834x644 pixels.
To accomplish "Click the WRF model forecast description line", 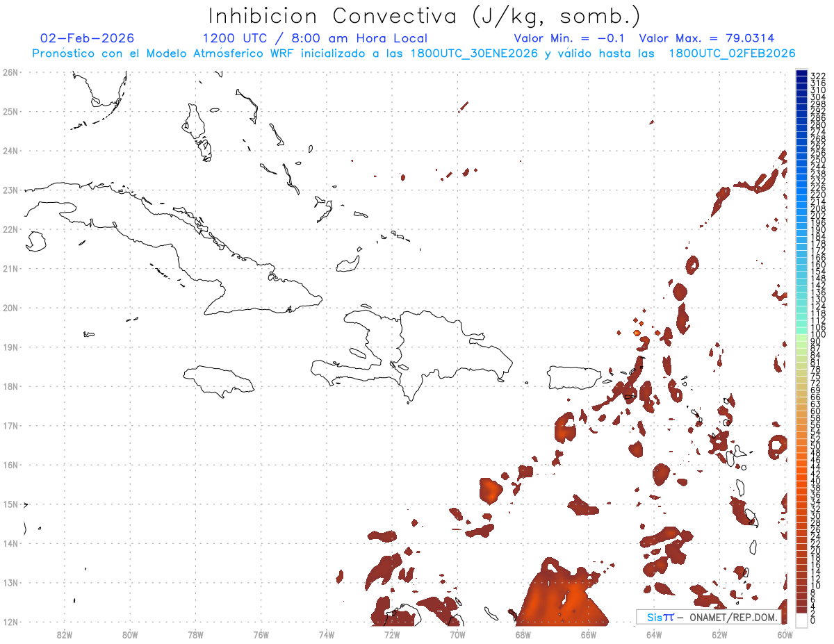I will click(414, 53).
